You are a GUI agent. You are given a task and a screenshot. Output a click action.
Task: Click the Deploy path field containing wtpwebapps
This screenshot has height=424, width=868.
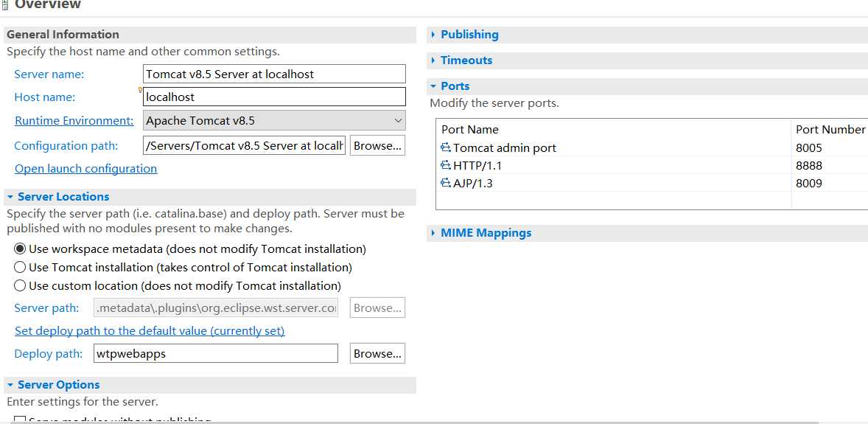[x=215, y=354]
